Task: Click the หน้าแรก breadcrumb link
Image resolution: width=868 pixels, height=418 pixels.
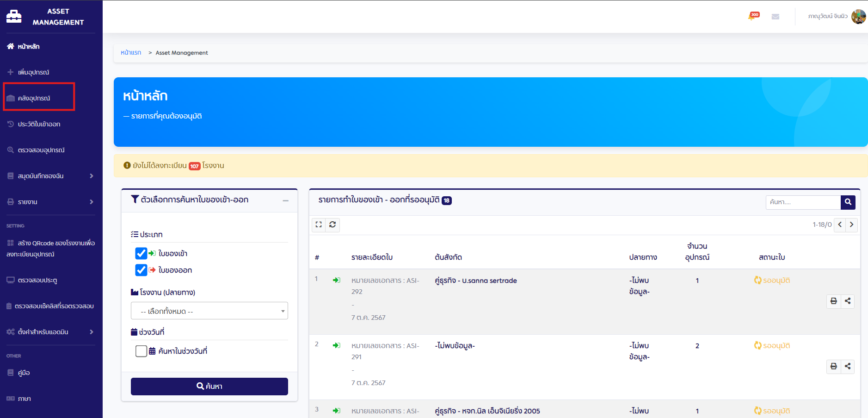Action: (x=131, y=53)
